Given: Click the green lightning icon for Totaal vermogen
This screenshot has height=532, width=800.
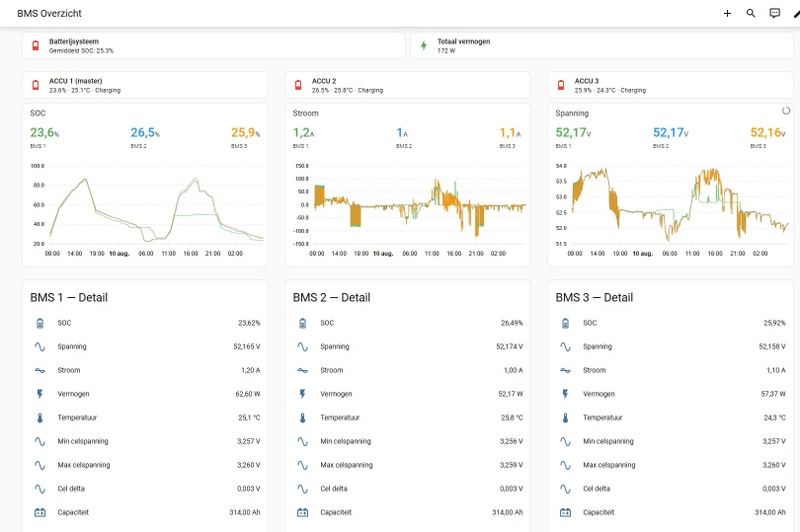Looking at the screenshot, I should (x=423, y=45).
